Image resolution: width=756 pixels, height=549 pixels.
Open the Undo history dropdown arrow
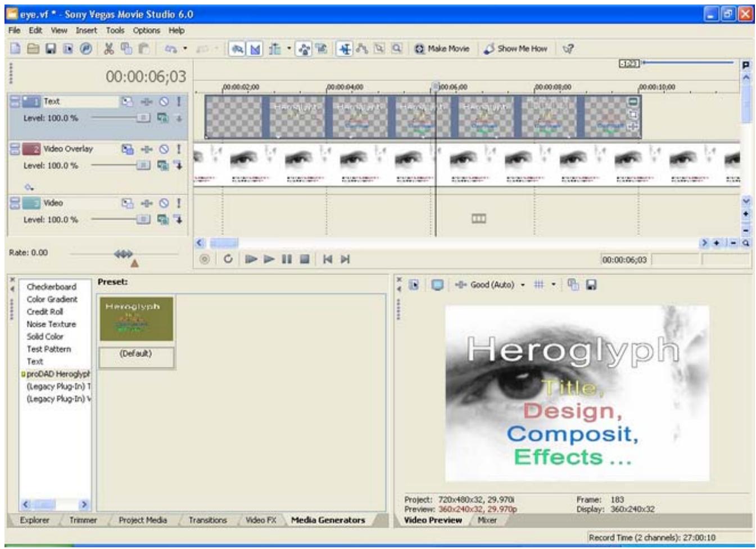[x=185, y=49]
